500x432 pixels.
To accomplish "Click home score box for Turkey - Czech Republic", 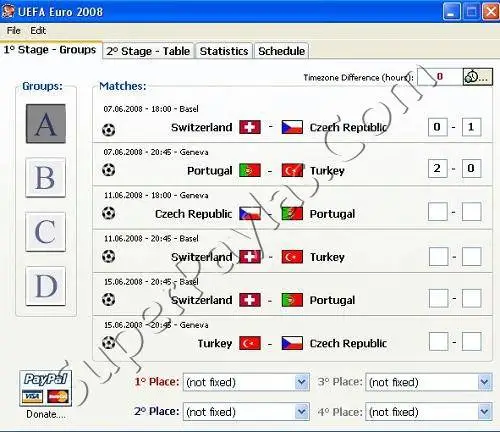I will 438,341.
